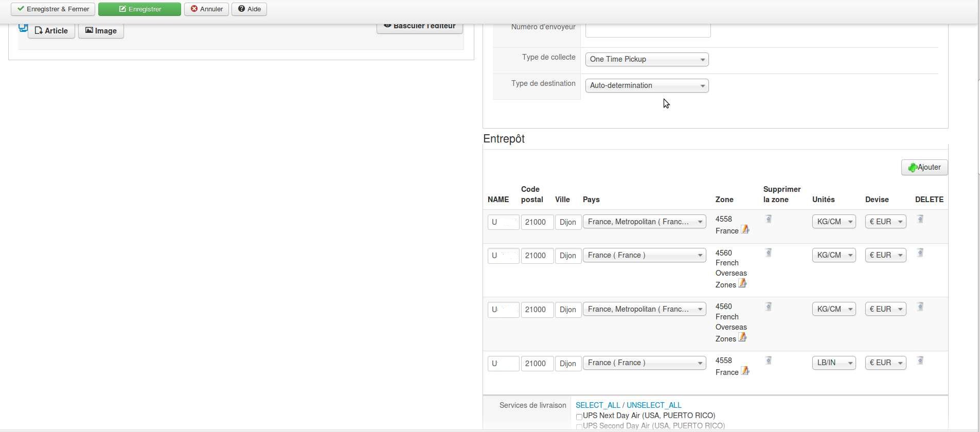
Task: Click the Ville field in the LB/IN row
Action: [x=568, y=364]
